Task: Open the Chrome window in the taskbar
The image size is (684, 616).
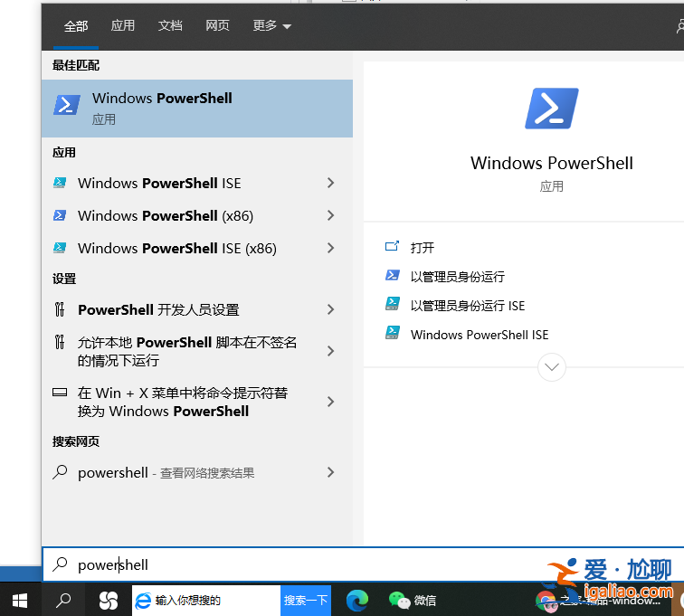Action: pyautogui.click(x=598, y=601)
